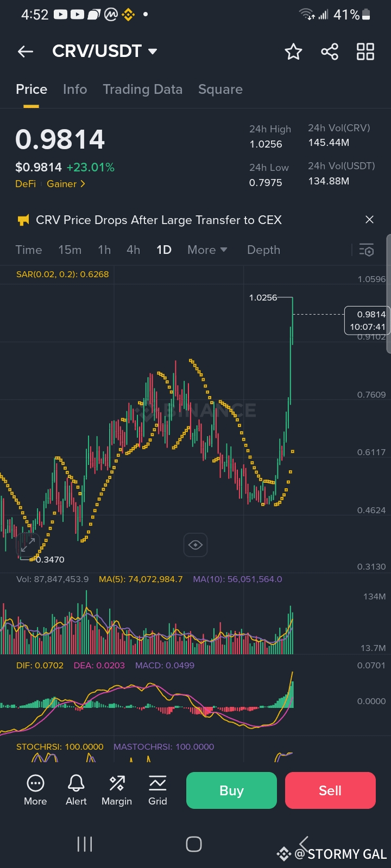Click the 24h High value 1.0256
This screenshot has width=391, height=868.
pyautogui.click(x=266, y=144)
